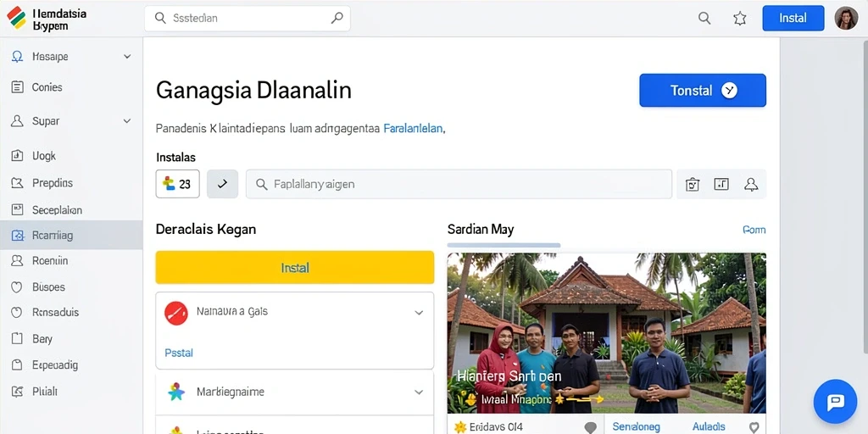Open the village house photo thumbnail
The height and width of the screenshot is (434, 868).
coord(607,333)
